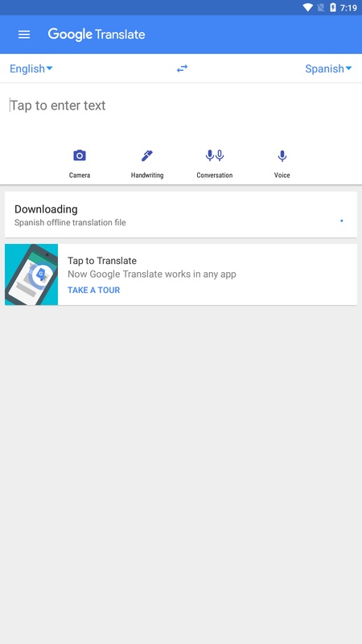Tap the Tap to Translate phone thumbnail

point(31,275)
